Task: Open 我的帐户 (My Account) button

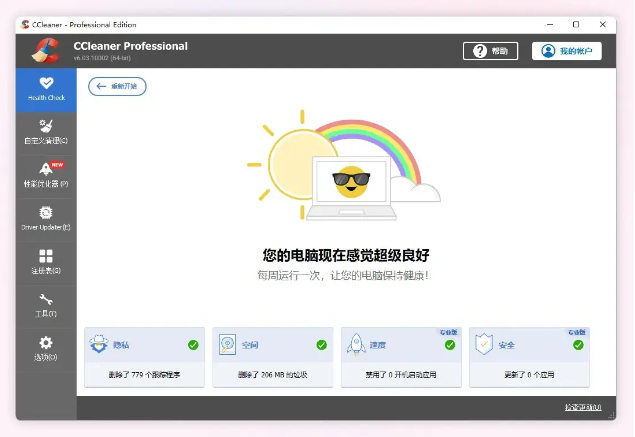Action: click(x=567, y=51)
